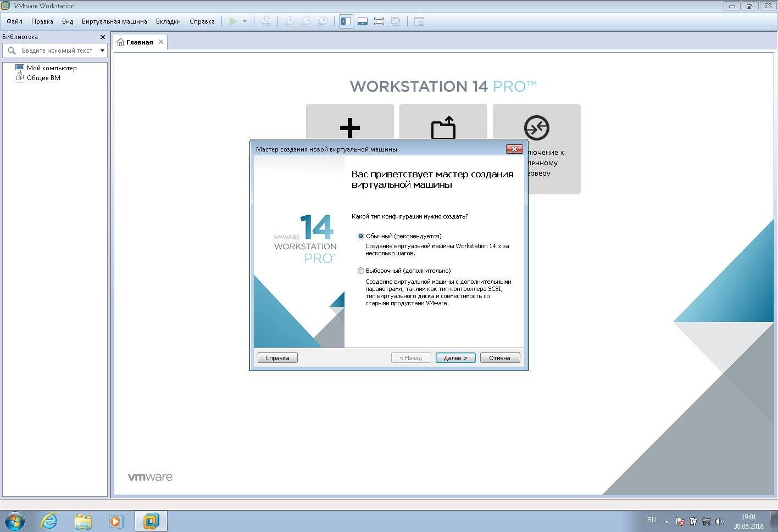Click the VMware Workstation taskbar button
The height and width of the screenshot is (532, 778).
151,520
